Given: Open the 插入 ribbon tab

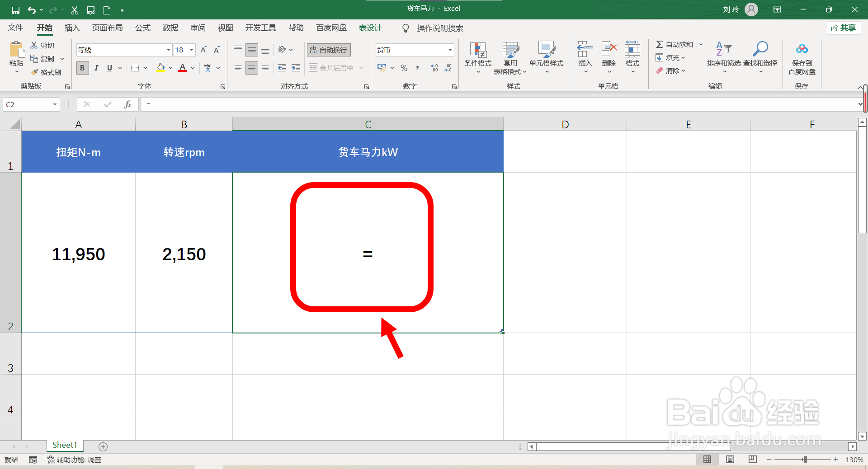Looking at the screenshot, I should coord(72,28).
